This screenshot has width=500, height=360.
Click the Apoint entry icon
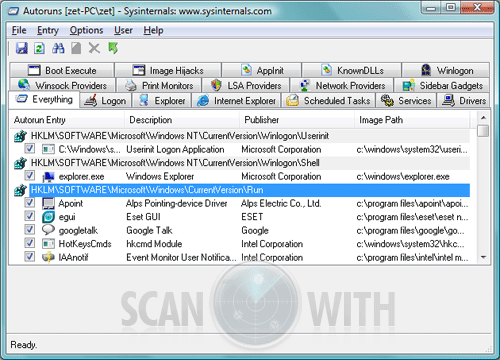[x=48, y=203]
